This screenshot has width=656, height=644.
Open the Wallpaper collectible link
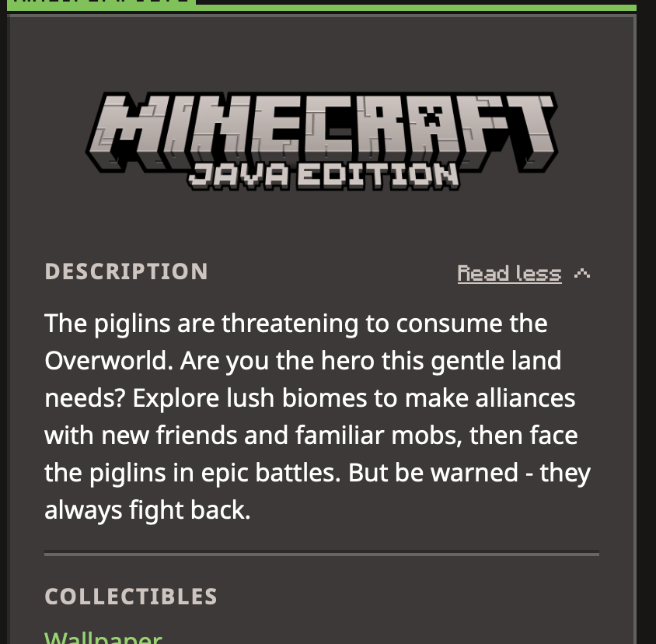click(103, 638)
